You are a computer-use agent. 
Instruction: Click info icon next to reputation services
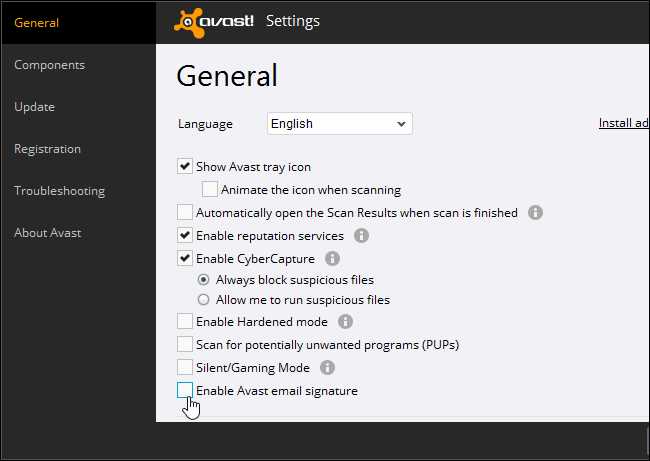click(x=361, y=236)
